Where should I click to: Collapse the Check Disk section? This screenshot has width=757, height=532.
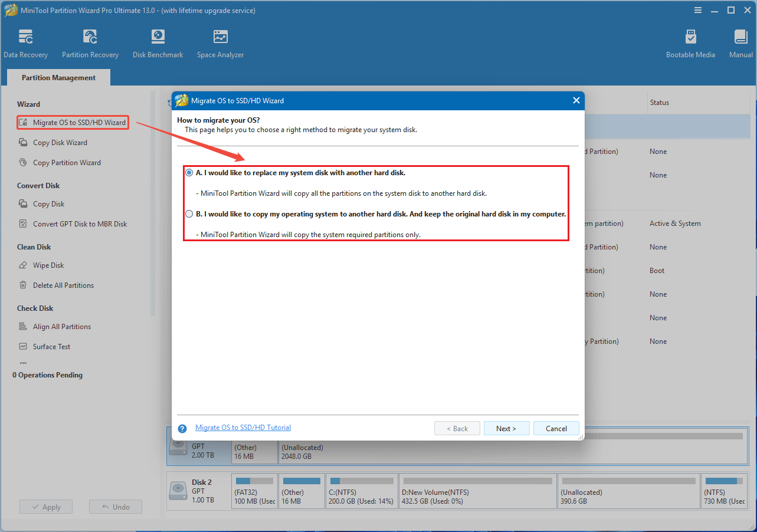tap(35, 308)
